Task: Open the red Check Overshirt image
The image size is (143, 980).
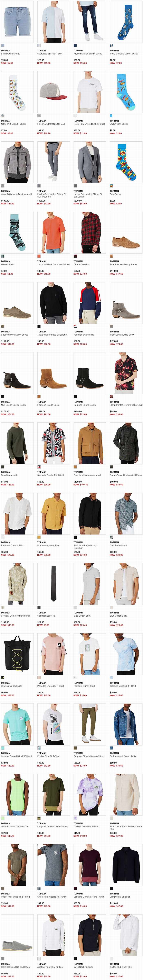Action: (89, 232)
